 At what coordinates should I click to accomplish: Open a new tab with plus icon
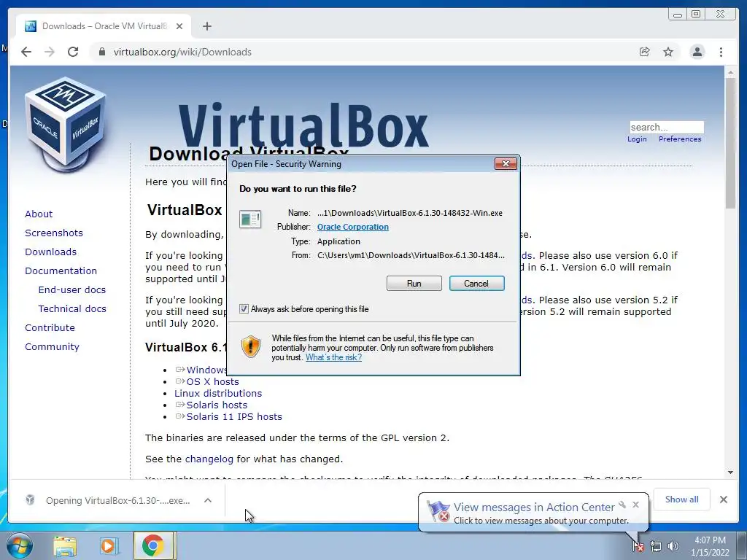pyautogui.click(x=206, y=26)
